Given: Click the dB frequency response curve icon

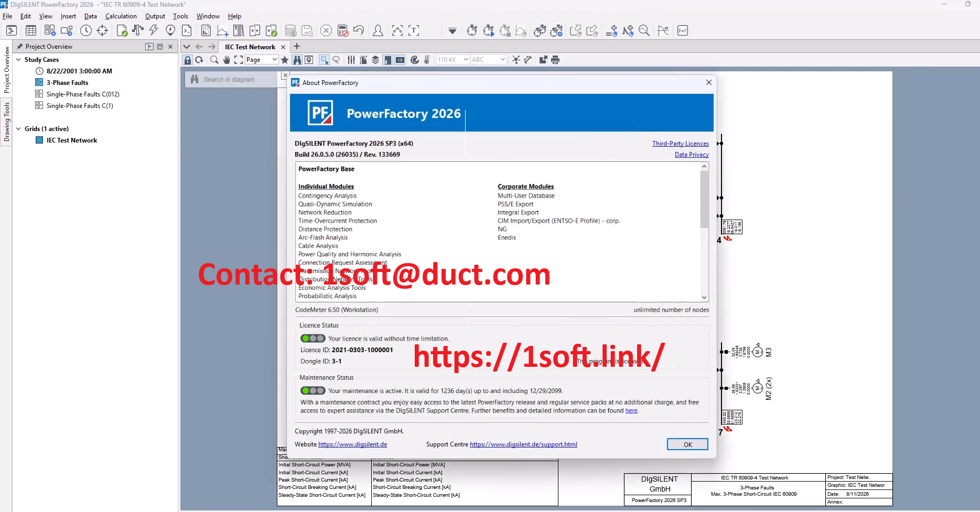Looking at the screenshot, I should pos(663,30).
